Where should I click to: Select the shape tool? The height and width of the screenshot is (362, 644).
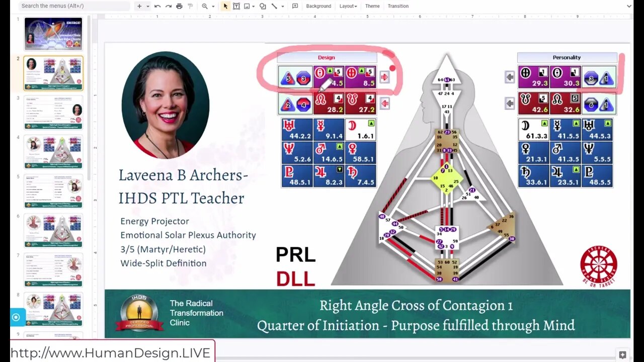coord(263,6)
